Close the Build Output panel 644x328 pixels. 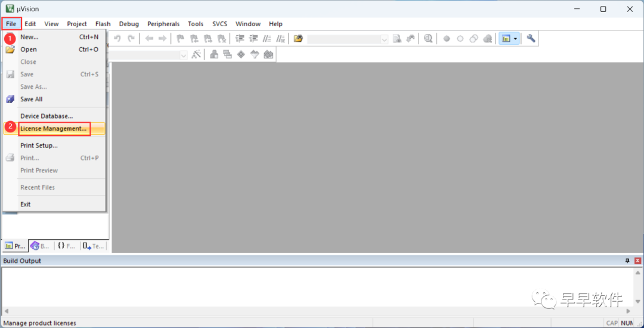(x=637, y=261)
